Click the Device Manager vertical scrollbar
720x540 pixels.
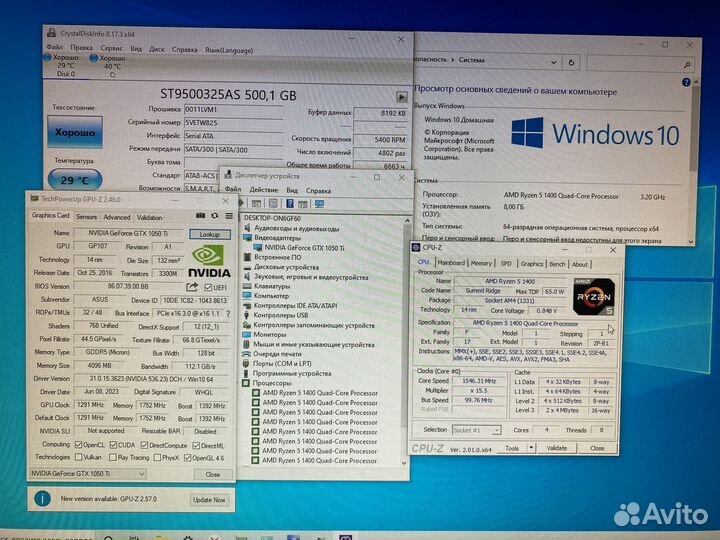pyautogui.click(x=405, y=342)
